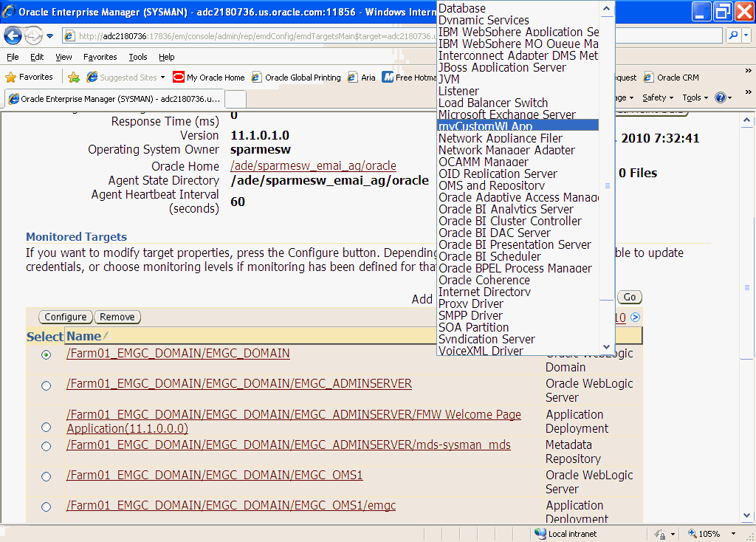Open the View menu
Screen dimensions: 756x542
point(63,57)
